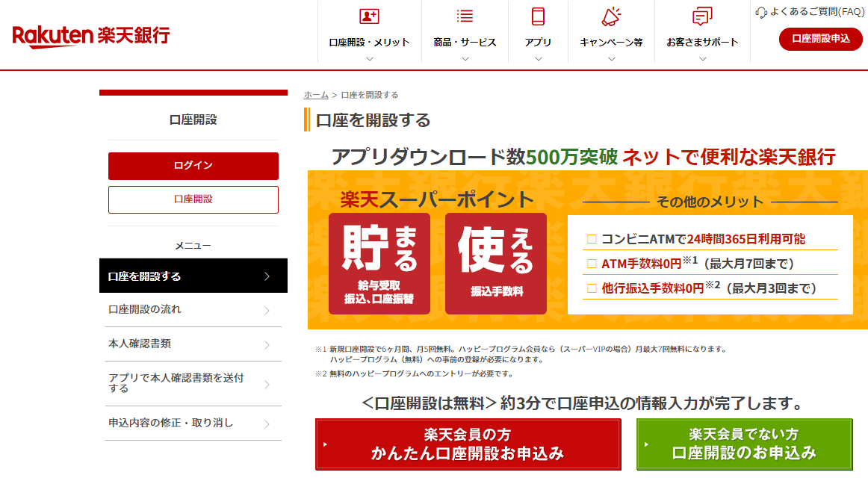Viewport: 868px width, 484px height.
Task: Click the ※1 新規口座開設で6ヶ月間 footnote
Action: point(521,354)
